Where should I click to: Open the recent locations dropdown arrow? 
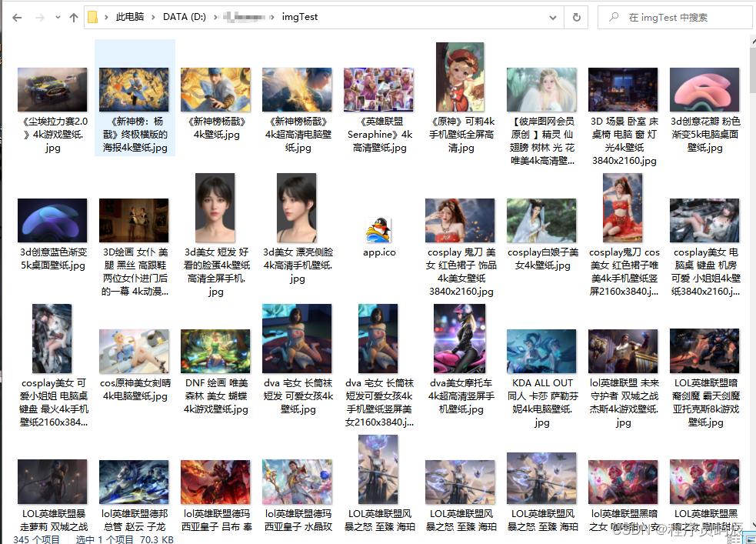coord(58,18)
